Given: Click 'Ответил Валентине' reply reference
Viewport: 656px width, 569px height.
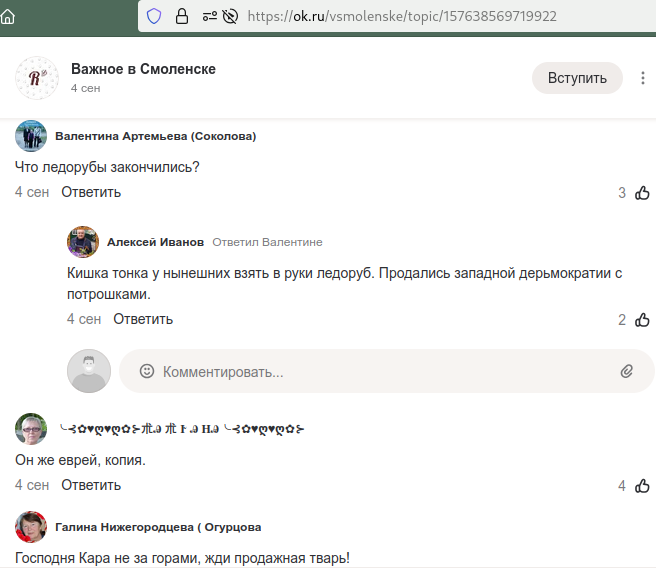Looking at the screenshot, I should (267, 242).
